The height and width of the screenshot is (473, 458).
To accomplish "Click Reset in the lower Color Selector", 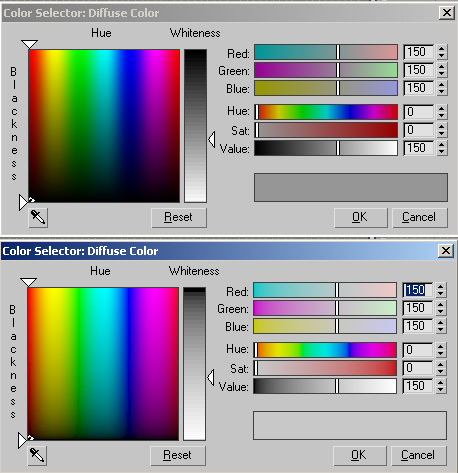I will (x=178, y=456).
